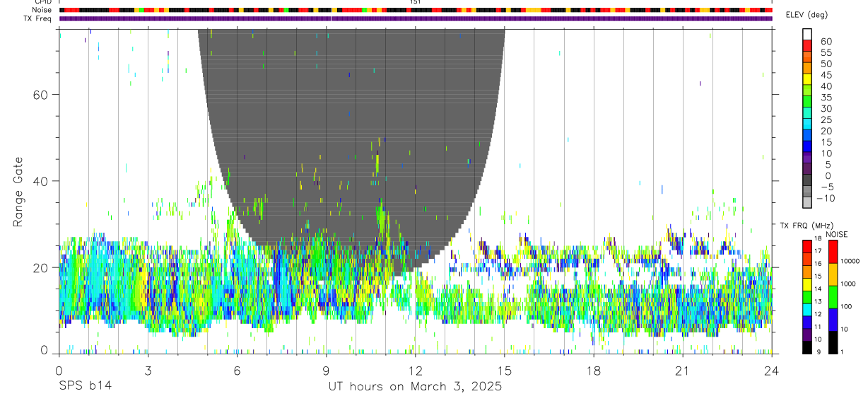The width and height of the screenshot is (868, 401).
Task: Click the 35 label on the ELEV colorbar
Action: pyautogui.click(x=826, y=98)
